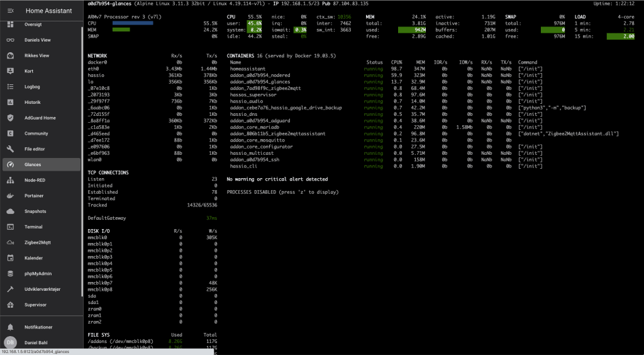This screenshot has width=644, height=355.
Task: Go to Logbog page
Action: click(x=32, y=87)
